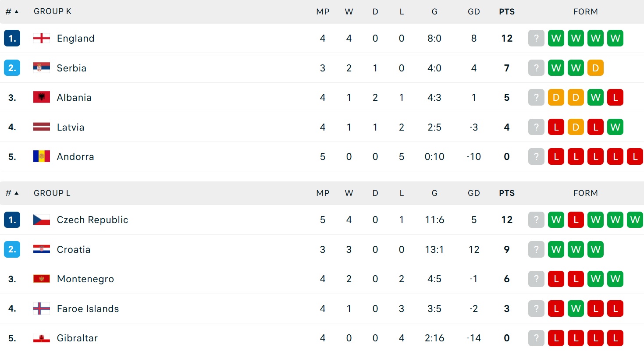Open the Montenegro team link
Image resolution: width=644 pixels, height=351 pixels.
(x=85, y=279)
